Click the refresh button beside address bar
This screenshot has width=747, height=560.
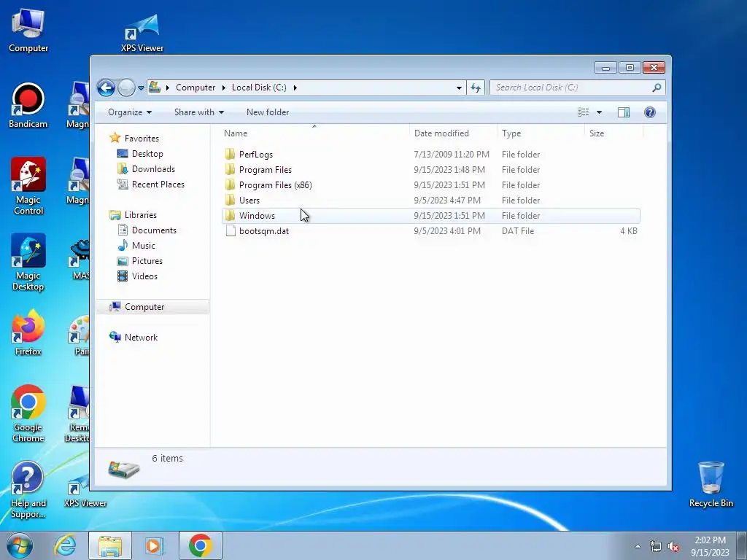click(476, 87)
